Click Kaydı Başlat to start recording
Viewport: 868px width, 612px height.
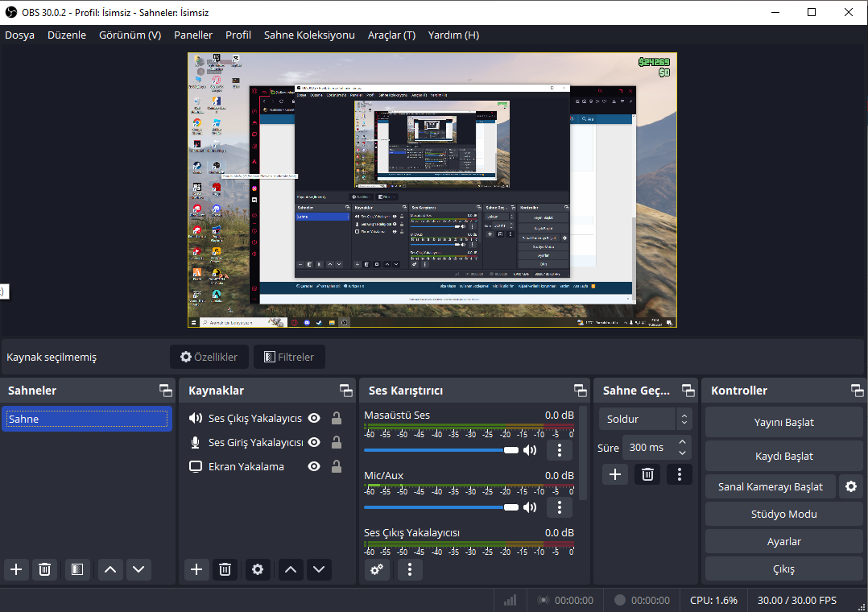point(784,456)
